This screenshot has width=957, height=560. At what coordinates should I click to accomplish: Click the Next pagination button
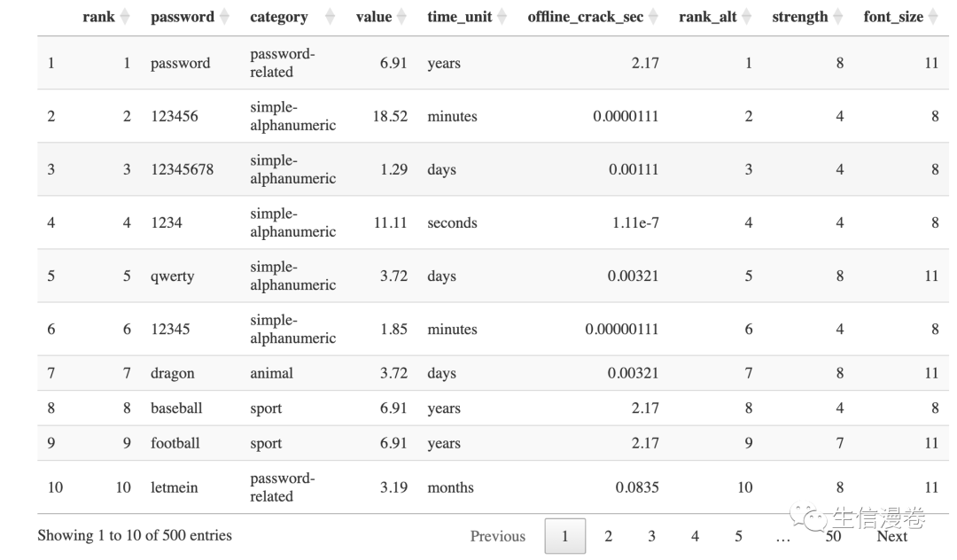(x=891, y=536)
